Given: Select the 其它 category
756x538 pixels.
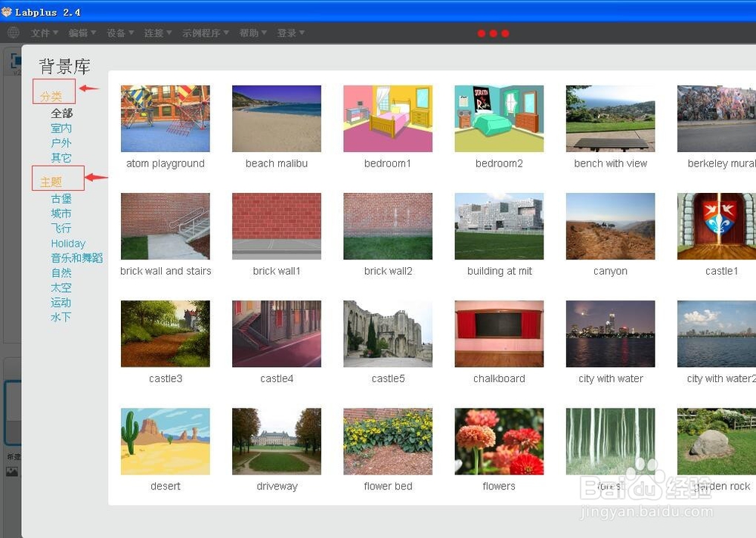Looking at the screenshot, I should 61,158.
